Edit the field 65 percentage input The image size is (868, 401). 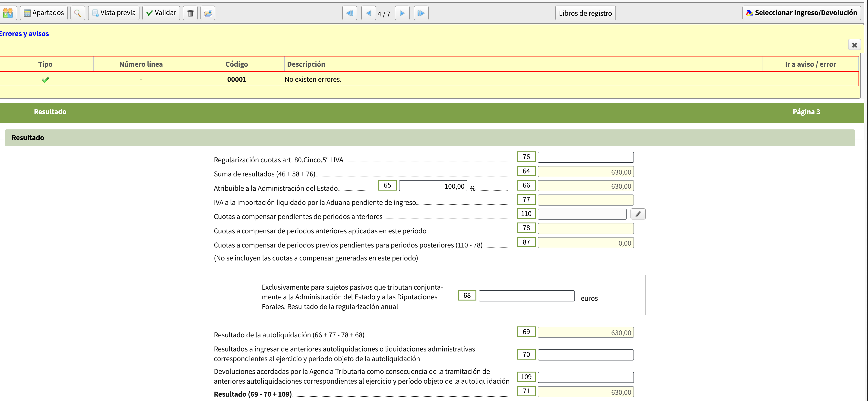(x=433, y=186)
